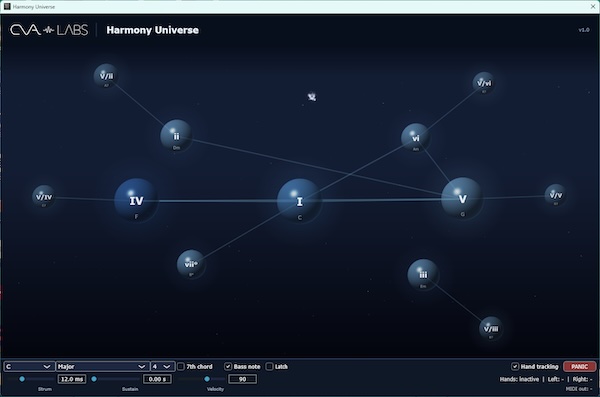Image resolution: width=600 pixels, height=397 pixels.
Task: Adjust the Sustain slider
Action: coord(116,379)
